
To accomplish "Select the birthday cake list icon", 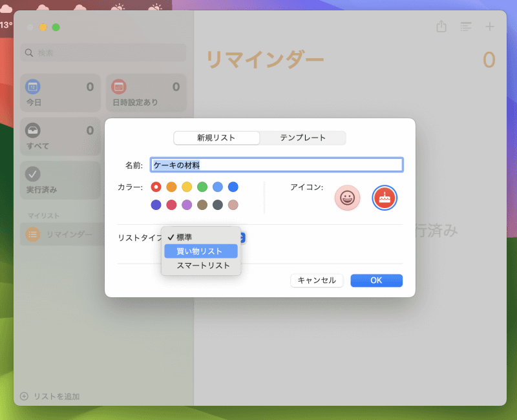I will coord(384,198).
